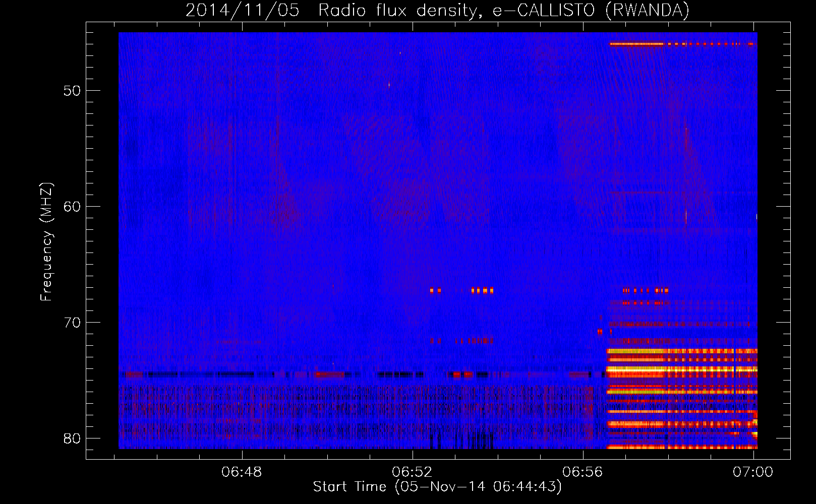Screen dimensions: 816x504
Task: Click the 'Start Time (05-Nov-14 06:44:43)' label
Action: 437,487
